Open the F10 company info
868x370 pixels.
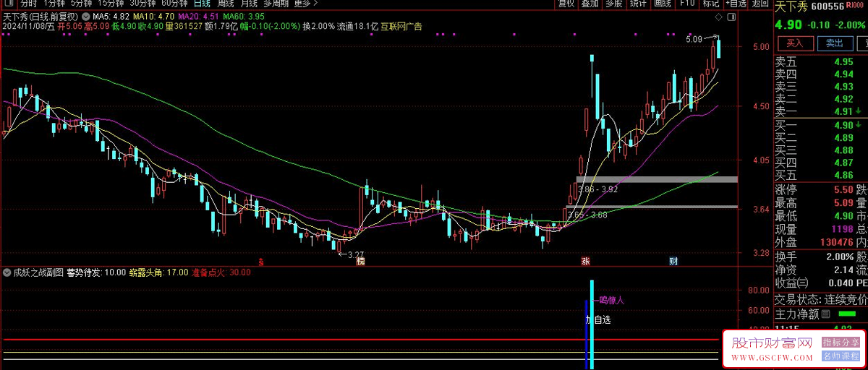click(x=686, y=4)
